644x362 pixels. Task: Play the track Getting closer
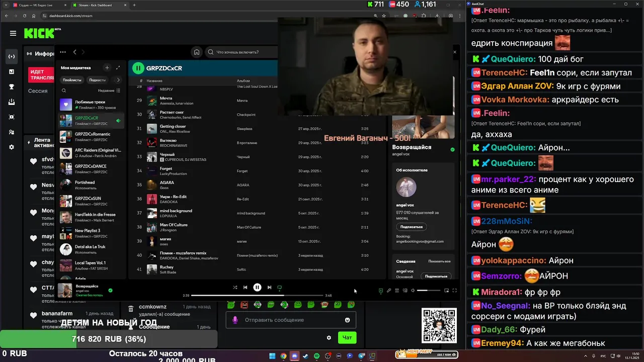pyautogui.click(x=257, y=129)
